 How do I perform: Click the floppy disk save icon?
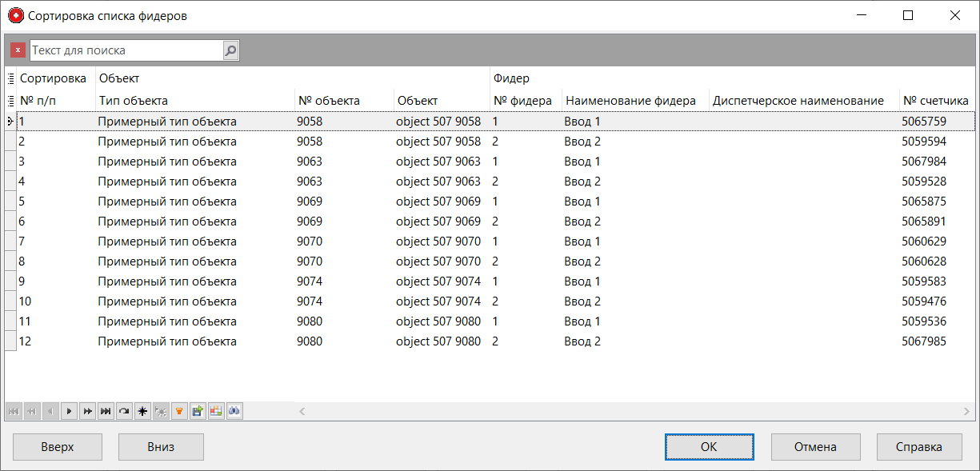pos(198,411)
